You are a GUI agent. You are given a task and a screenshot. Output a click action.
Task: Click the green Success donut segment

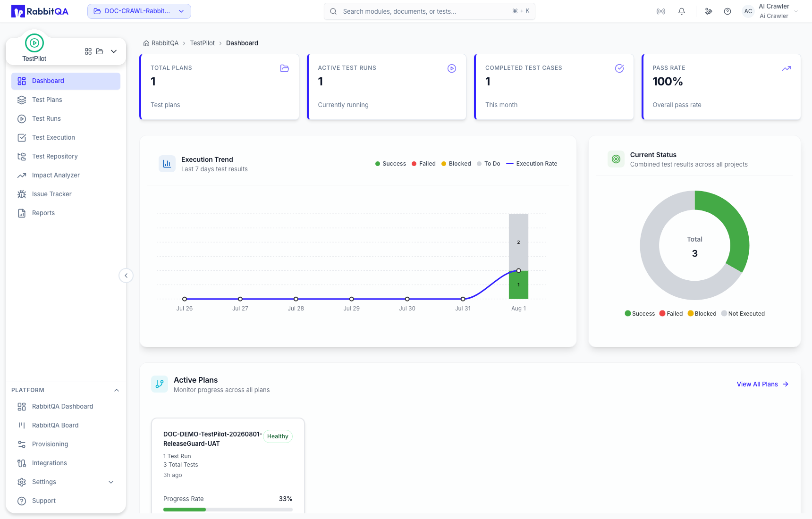pyautogui.click(x=733, y=222)
